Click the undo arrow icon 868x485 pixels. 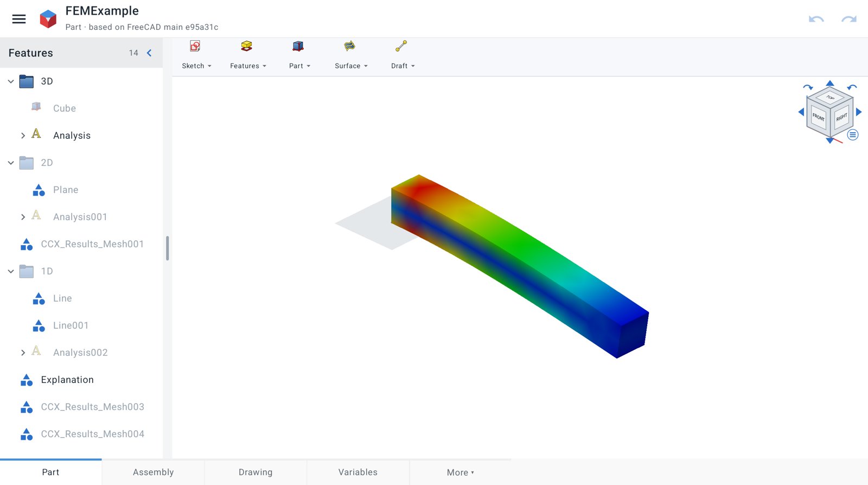tap(816, 19)
